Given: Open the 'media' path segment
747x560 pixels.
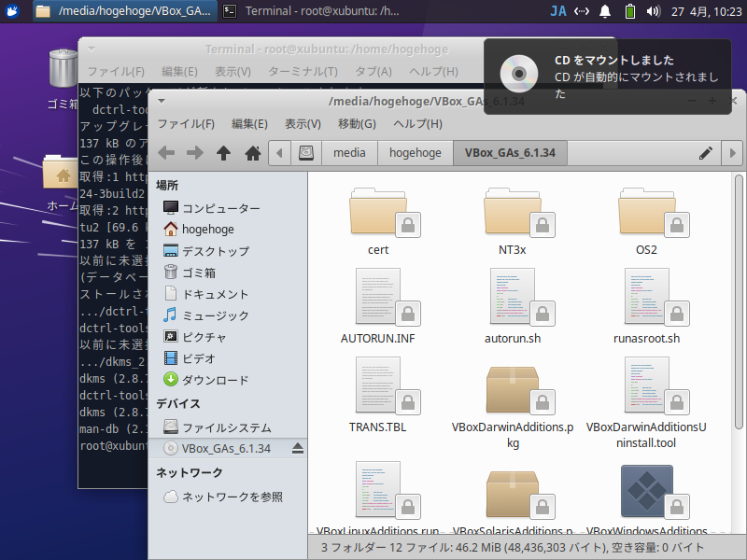Looking at the screenshot, I should (x=349, y=153).
